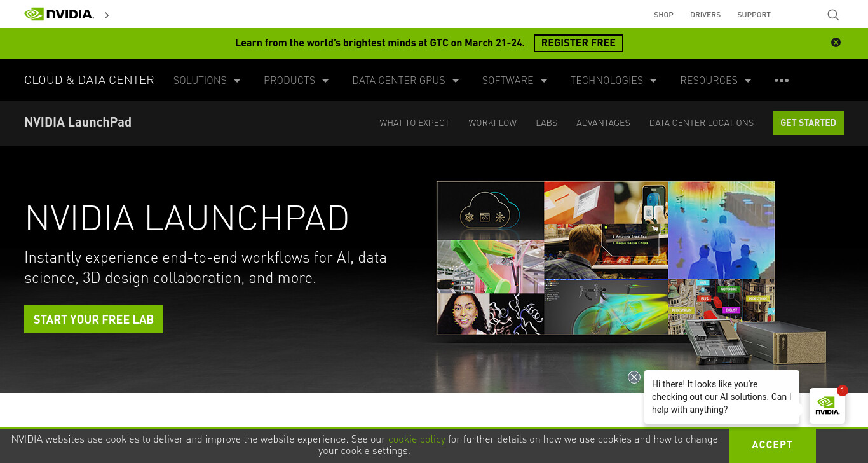This screenshot has width=868, height=463.
Task: Jump to Workflow section
Action: [x=492, y=123]
